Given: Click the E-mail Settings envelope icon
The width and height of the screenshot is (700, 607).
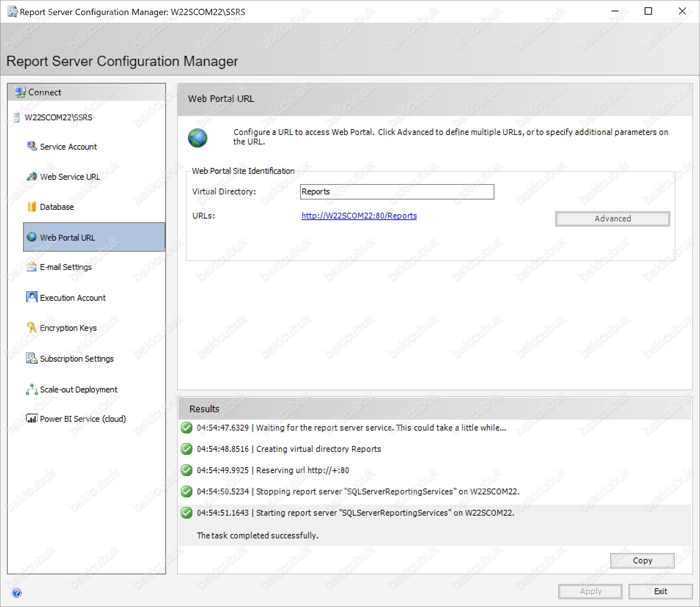Looking at the screenshot, I should click(x=32, y=267).
